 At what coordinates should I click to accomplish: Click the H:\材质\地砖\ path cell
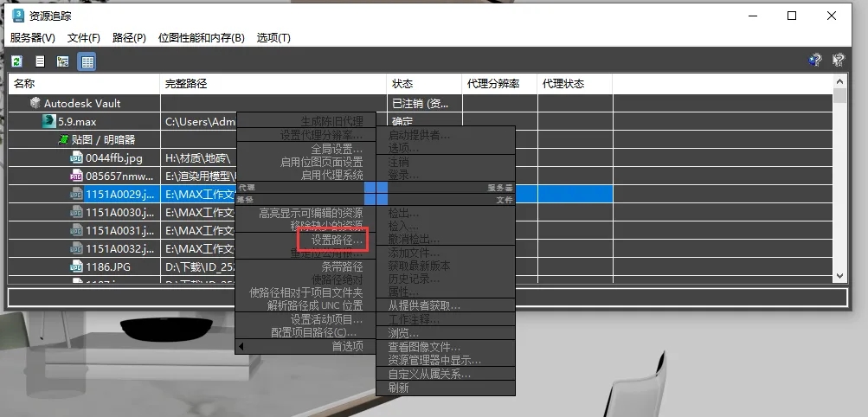198,158
